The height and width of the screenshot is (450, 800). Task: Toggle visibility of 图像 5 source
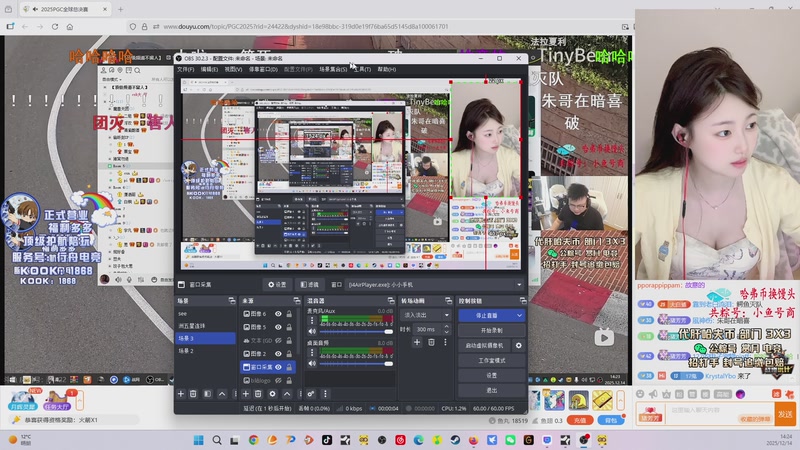point(278,327)
